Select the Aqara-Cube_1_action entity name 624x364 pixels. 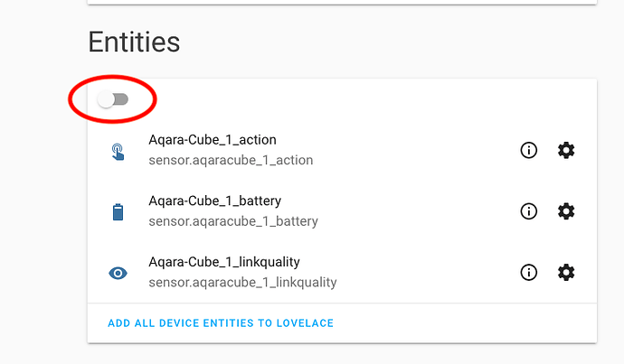(213, 140)
